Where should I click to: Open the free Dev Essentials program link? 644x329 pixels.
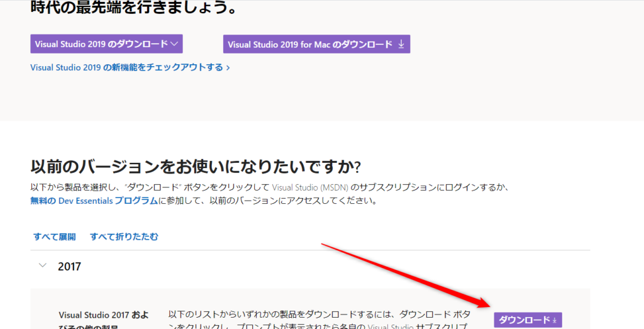click(94, 201)
